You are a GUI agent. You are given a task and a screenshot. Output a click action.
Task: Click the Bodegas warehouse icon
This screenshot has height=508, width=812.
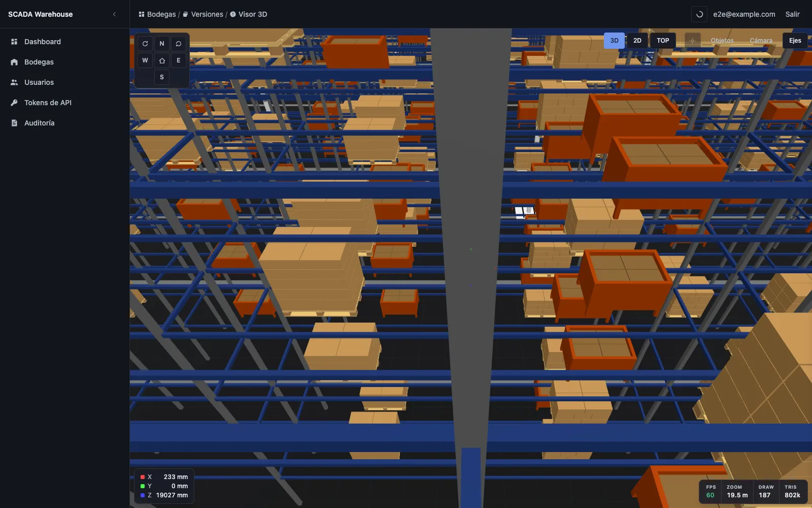14,62
